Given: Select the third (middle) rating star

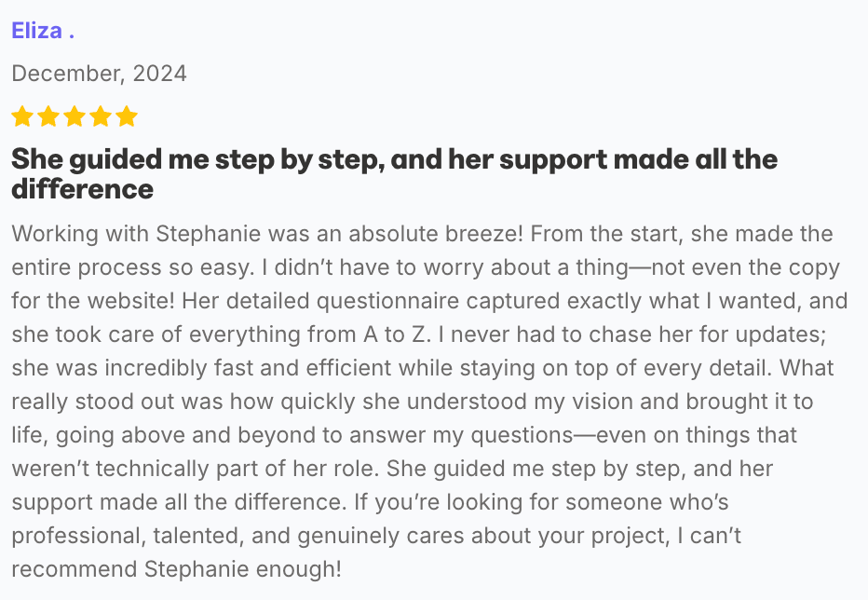Looking at the screenshot, I should (74, 116).
